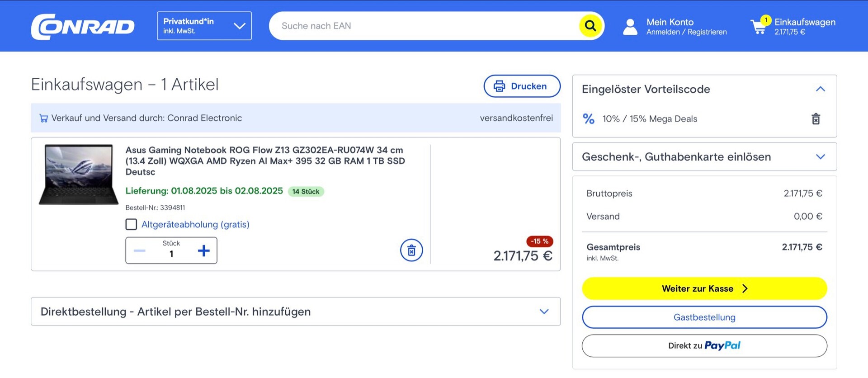Click Weiter zur Kasse button

pos(704,288)
